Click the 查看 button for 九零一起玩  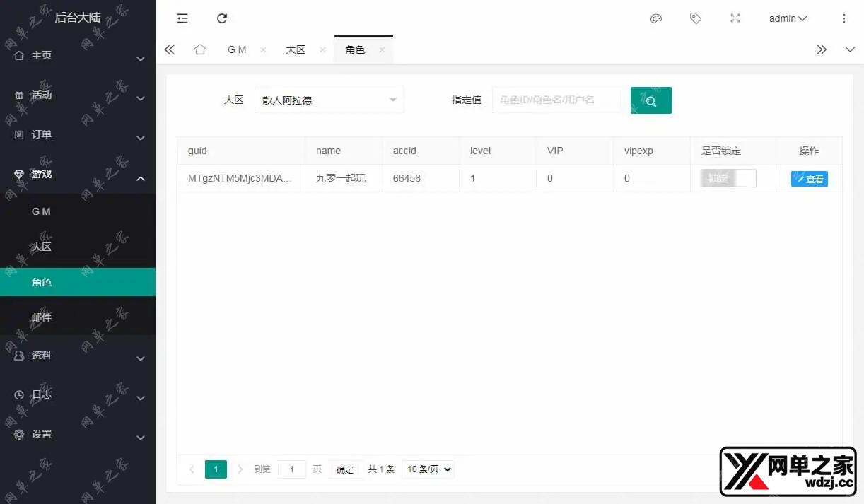pyautogui.click(x=810, y=179)
